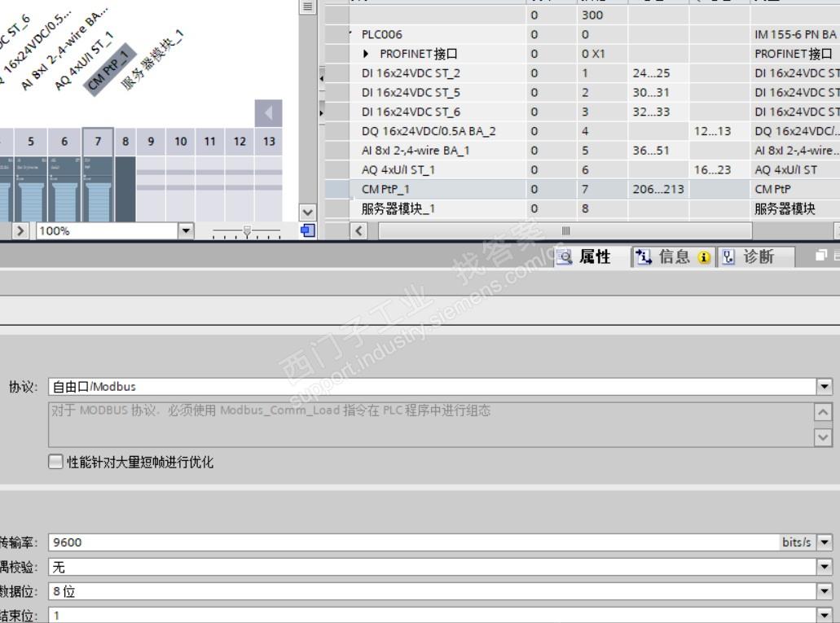Click the splitter menu icon above scrollbar
Image resolution: width=840 pixels, height=623 pixels.
click(307, 7)
